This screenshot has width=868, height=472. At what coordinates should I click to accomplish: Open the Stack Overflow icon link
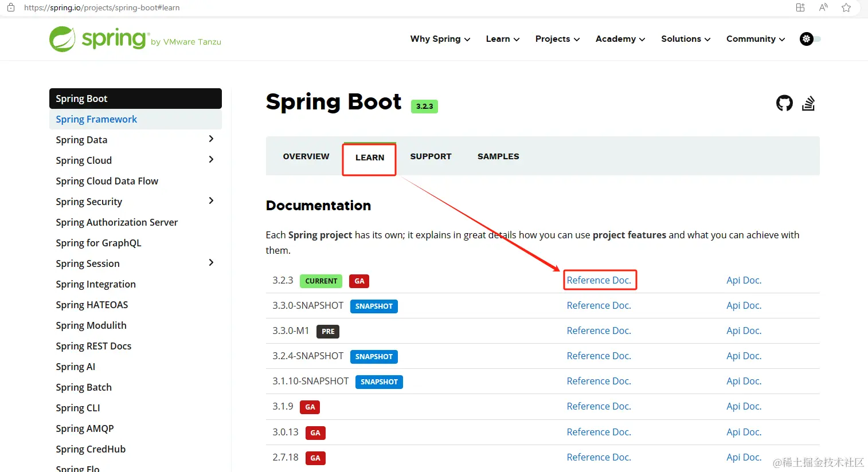point(808,103)
